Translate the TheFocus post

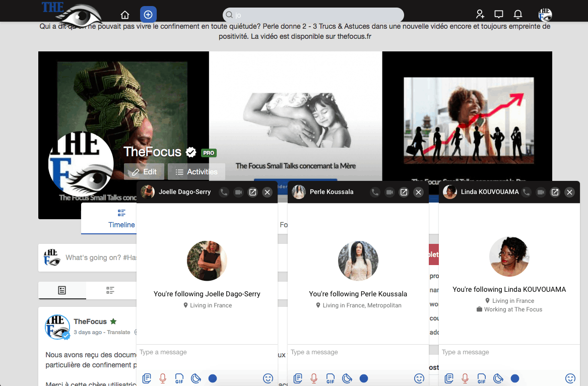(118, 332)
